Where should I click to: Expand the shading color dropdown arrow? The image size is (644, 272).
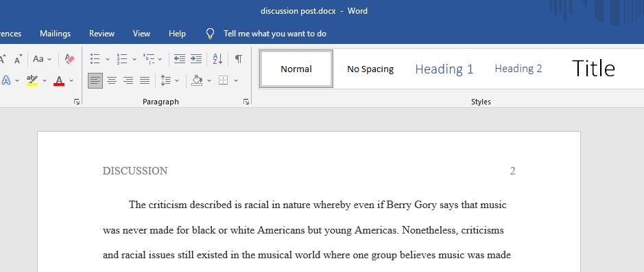[x=209, y=80]
